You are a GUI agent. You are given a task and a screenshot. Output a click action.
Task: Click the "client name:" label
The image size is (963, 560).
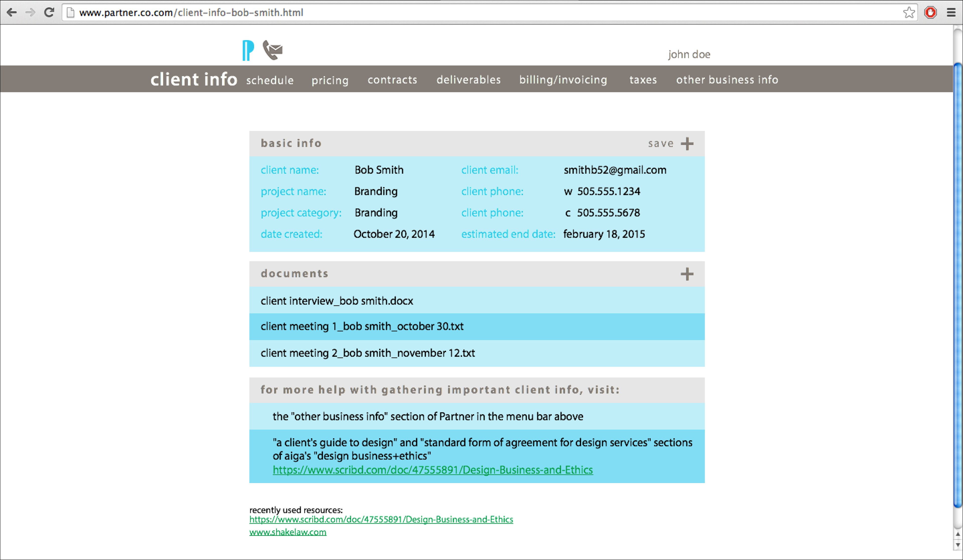(x=290, y=170)
